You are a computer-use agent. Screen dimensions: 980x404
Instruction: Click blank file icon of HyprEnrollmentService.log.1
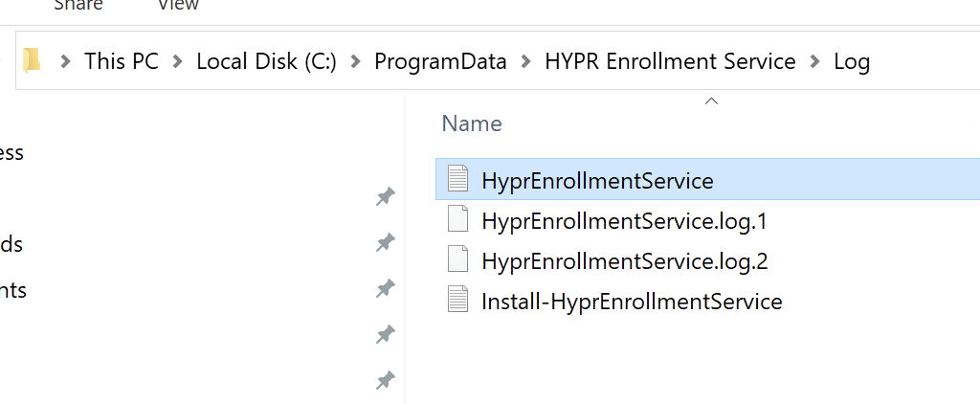458,219
